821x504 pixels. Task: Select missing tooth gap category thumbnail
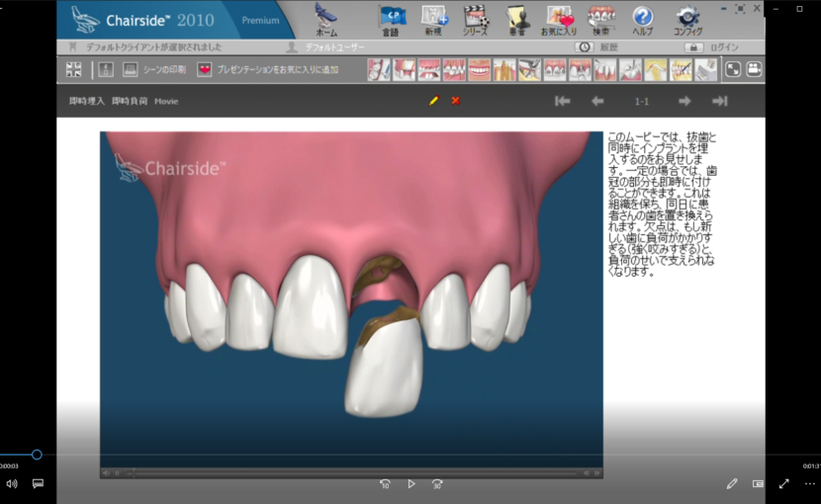[405, 69]
